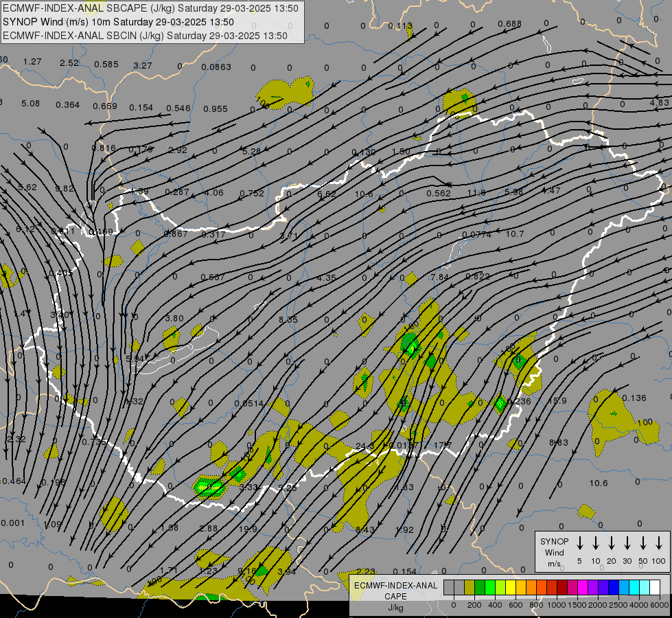The width and height of the screenshot is (672, 618).
Task: Click the 5 m/s wind arrow in legend
Action: point(579,543)
